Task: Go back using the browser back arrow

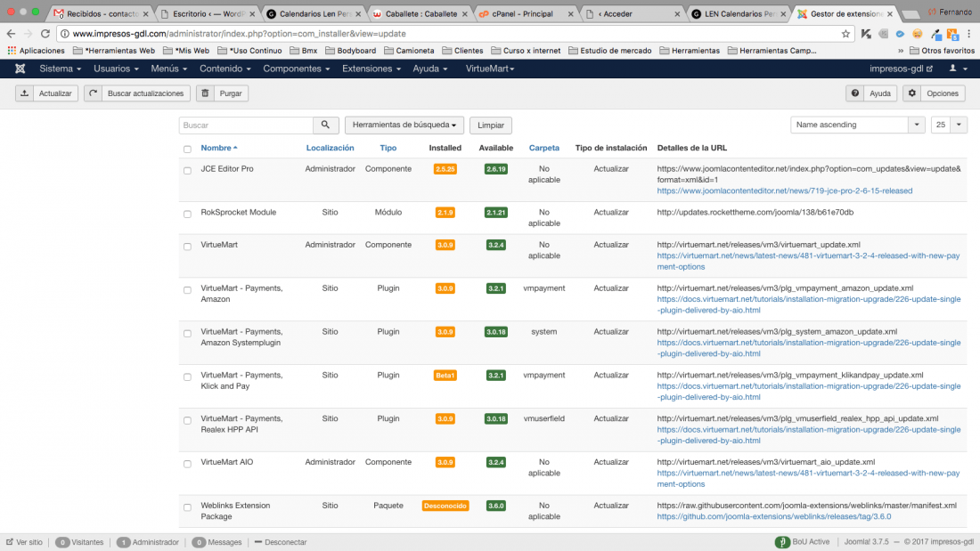Action: click(11, 34)
